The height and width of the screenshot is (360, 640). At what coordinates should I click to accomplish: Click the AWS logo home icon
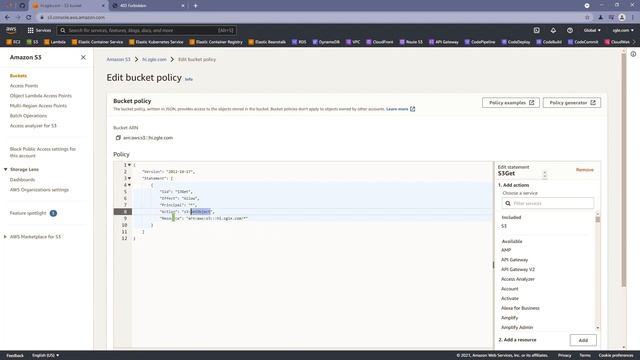point(11,30)
